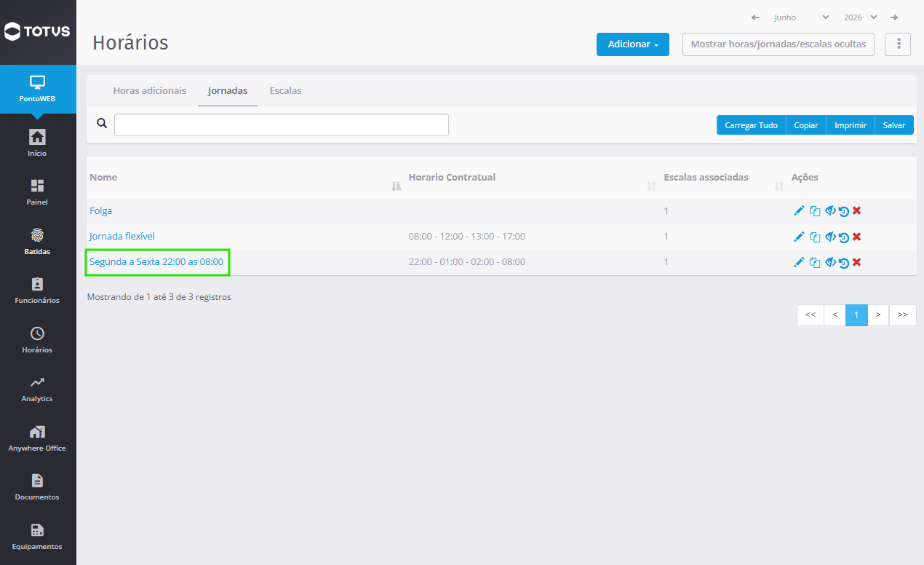
Task: Open Segunda a Sexta 22:00 as 08:00 link
Action: [x=156, y=262]
